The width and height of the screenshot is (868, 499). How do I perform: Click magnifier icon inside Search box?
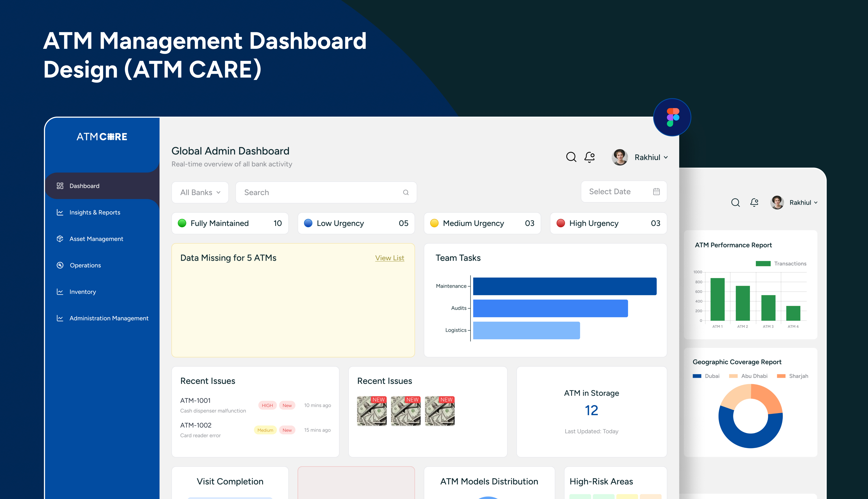406,193
